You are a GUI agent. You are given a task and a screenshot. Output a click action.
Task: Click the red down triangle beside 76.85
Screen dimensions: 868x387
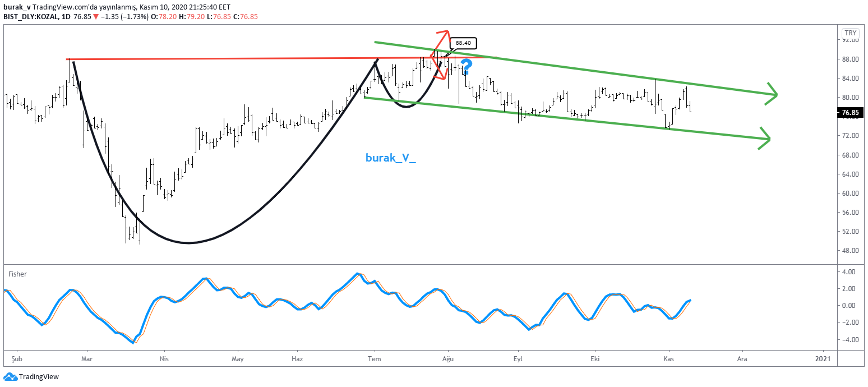tap(96, 17)
